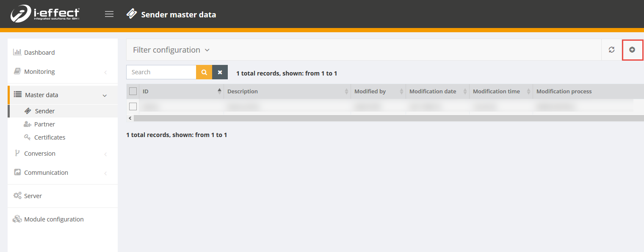Viewport: 644px width, 252px height.
Task: Expand the Filter configuration dropdown
Action: pos(171,50)
